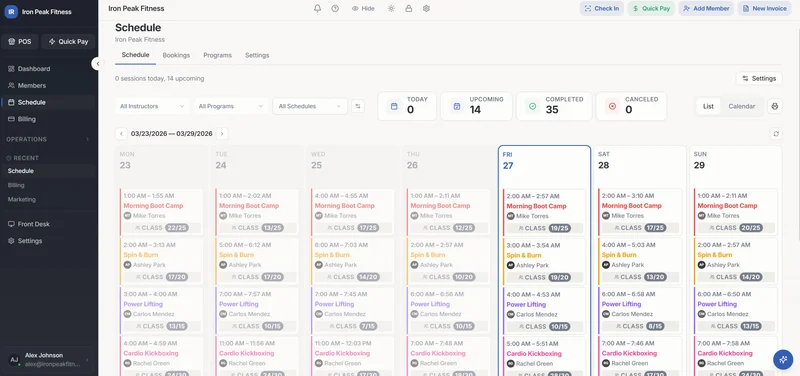Image resolution: width=800 pixels, height=376 pixels.
Task: Click the Canceled stat card
Action: (631, 106)
